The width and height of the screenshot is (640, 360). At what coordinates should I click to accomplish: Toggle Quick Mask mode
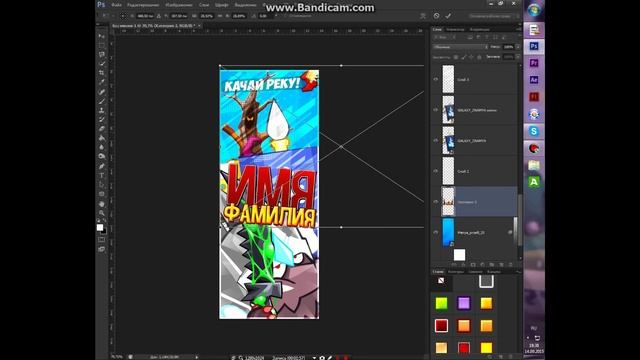[101, 240]
